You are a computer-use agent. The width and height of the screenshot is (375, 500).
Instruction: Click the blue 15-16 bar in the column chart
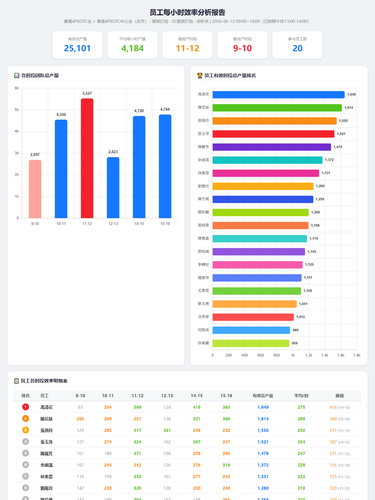click(x=165, y=166)
